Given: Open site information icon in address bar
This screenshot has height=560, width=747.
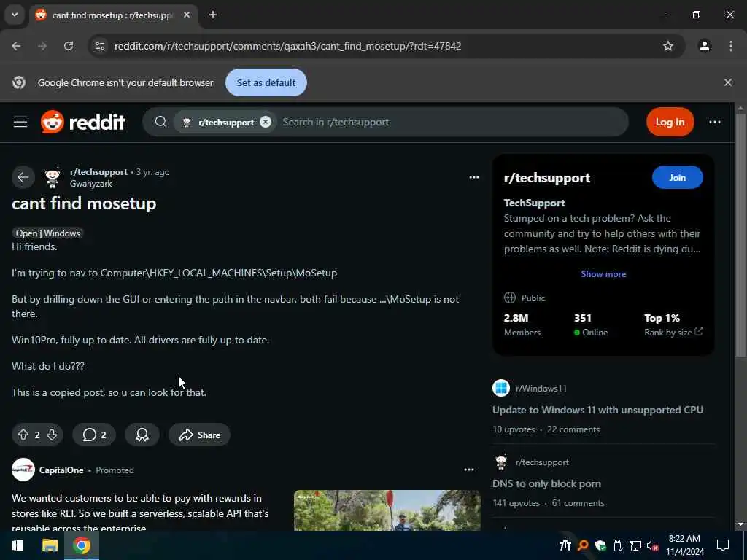Looking at the screenshot, I should pos(99,46).
